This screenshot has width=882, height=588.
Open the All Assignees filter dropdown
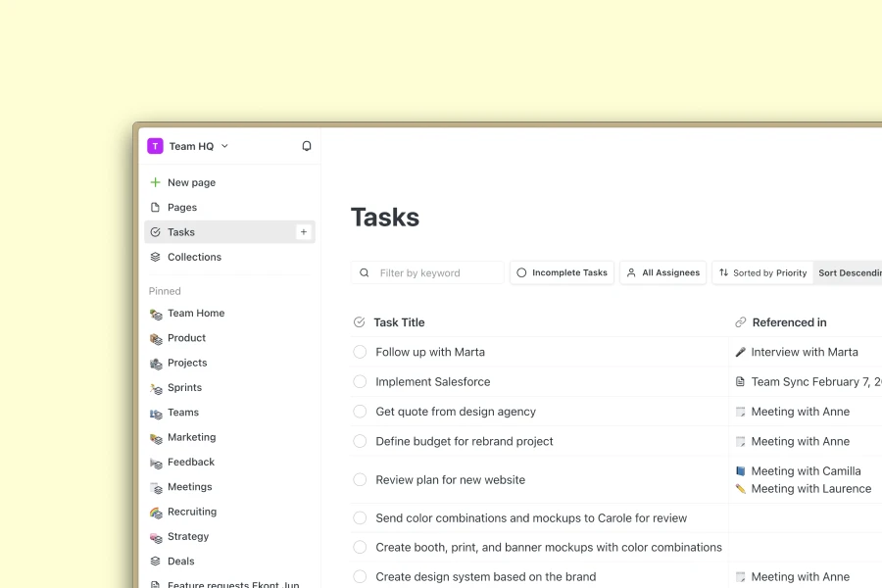663,272
